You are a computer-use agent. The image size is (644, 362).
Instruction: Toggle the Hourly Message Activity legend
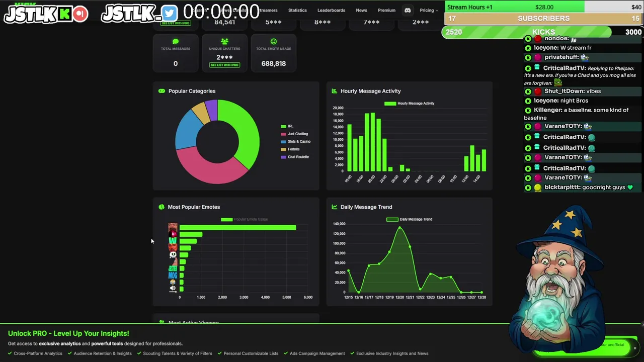pos(409,103)
